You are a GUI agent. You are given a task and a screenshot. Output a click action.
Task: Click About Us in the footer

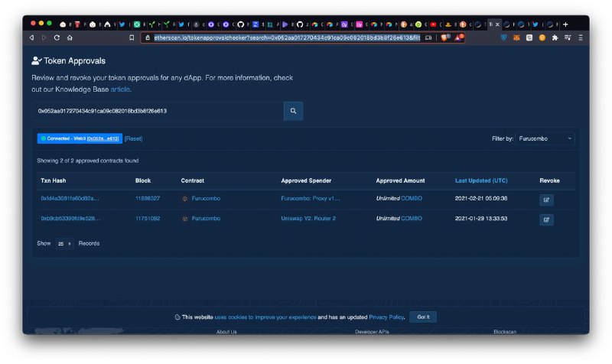[226, 332]
